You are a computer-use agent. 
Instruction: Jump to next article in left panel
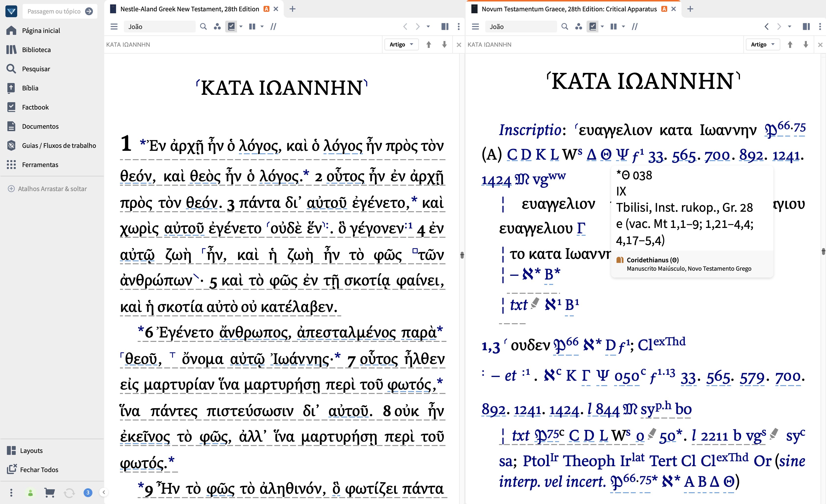[444, 44]
